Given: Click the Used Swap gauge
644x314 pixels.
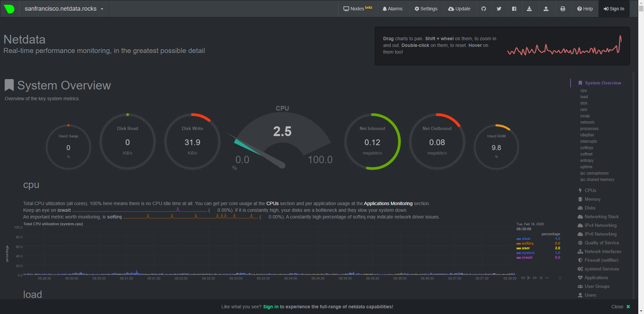Looking at the screenshot, I should (68, 147).
